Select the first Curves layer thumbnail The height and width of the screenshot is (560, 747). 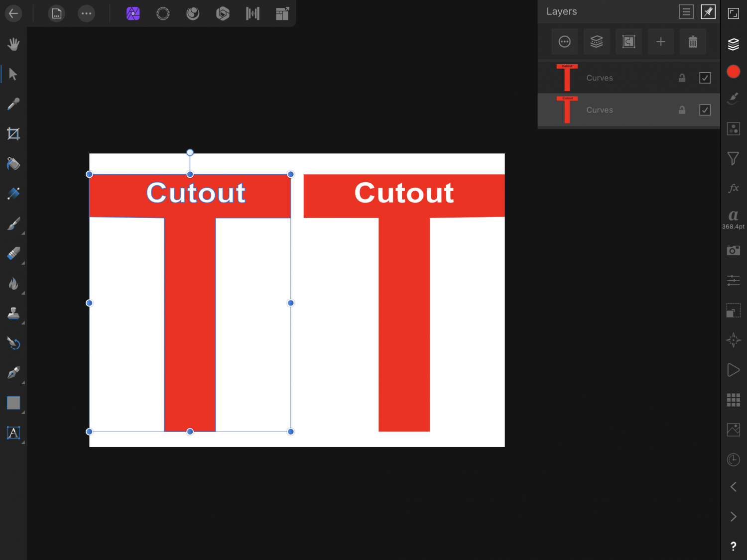tap(567, 78)
